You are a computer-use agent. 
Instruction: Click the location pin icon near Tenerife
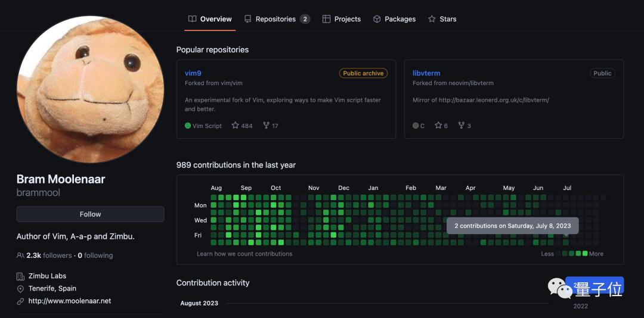click(21, 289)
